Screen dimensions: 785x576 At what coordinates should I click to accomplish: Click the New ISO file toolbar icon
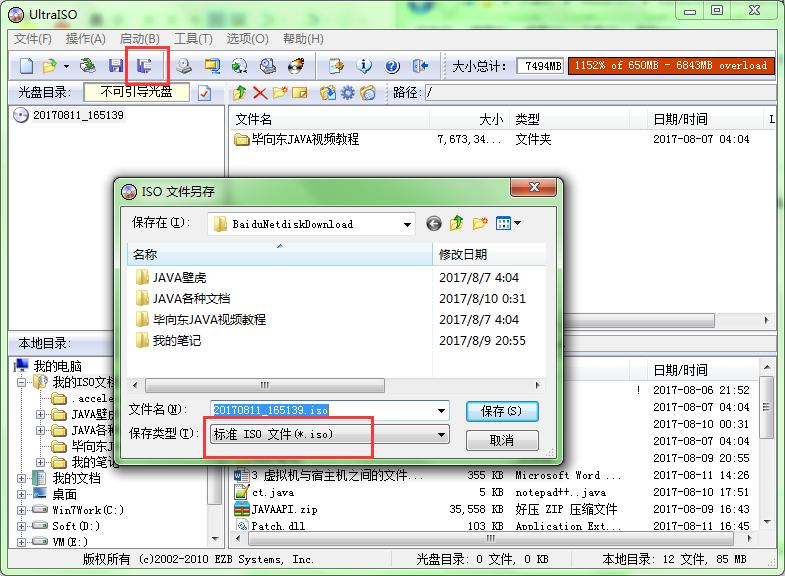click(x=27, y=66)
